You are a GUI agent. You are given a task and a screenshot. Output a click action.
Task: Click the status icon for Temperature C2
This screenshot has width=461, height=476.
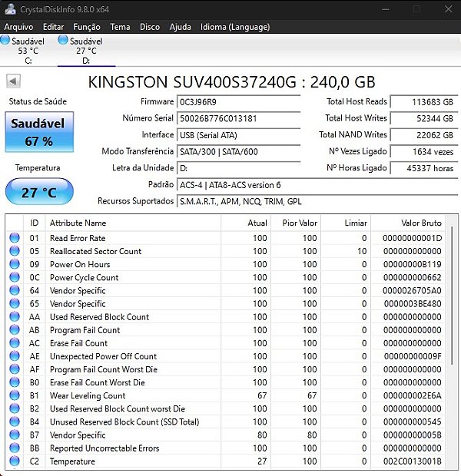tap(15, 461)
